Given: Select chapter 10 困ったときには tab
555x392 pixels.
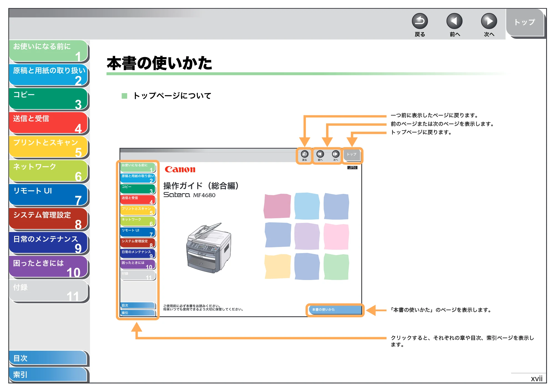Looking at the screenshot, I should click(49, 267).
